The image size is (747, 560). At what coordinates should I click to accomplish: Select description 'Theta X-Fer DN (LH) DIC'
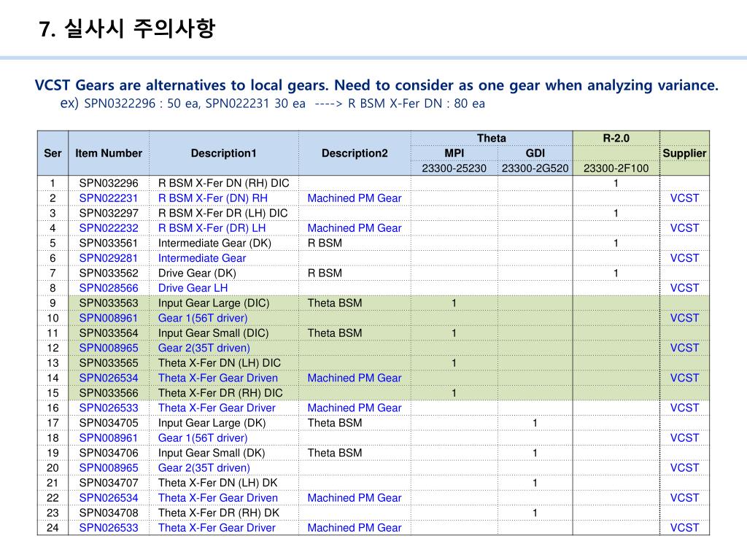(x=219, y=363)
